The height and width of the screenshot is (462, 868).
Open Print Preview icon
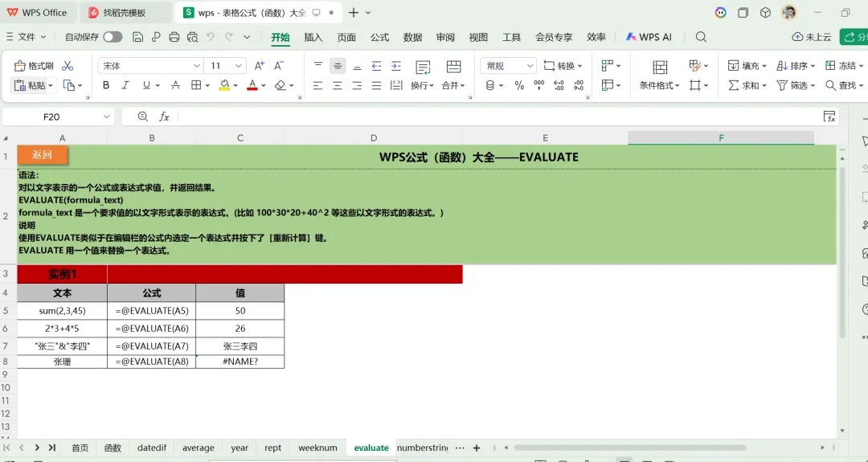pyautogui.click(x=192, y=37)
